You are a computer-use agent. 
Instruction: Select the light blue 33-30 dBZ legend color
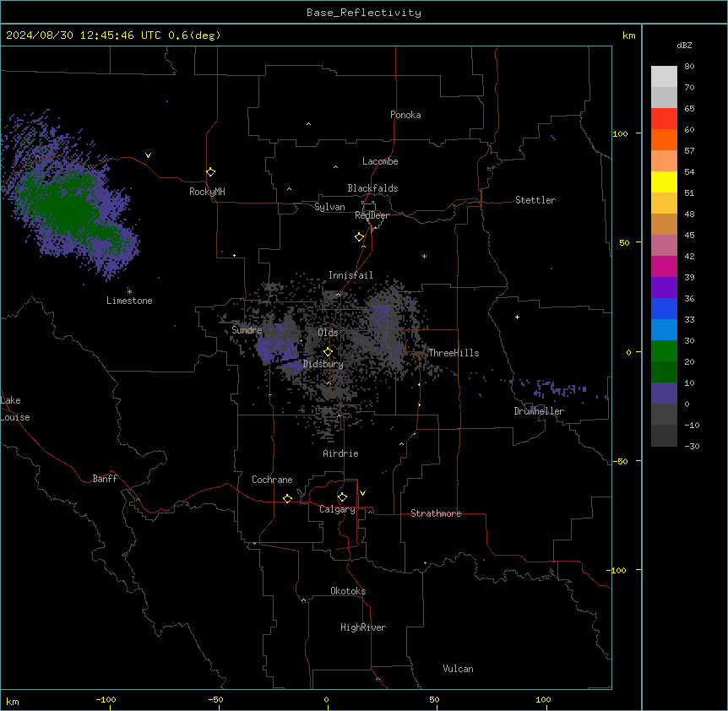[664, 330]
